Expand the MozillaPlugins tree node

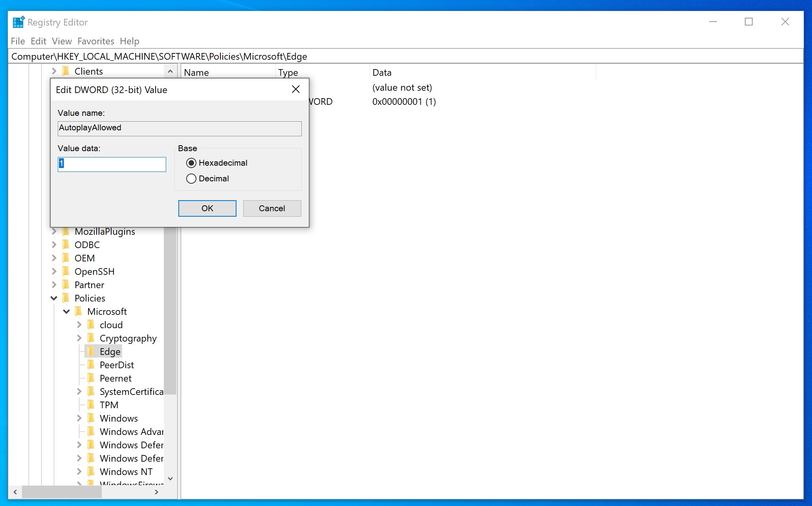[x=54, y=231]
